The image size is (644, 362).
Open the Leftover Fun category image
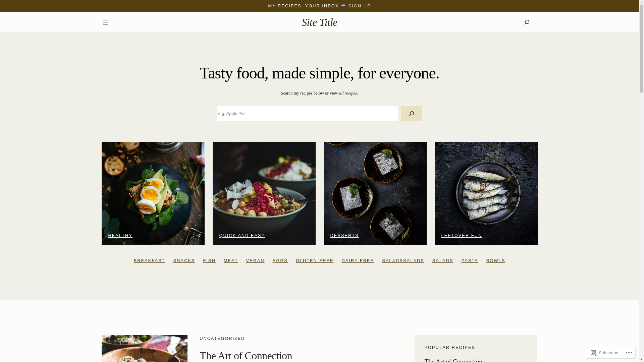[486, 193]
